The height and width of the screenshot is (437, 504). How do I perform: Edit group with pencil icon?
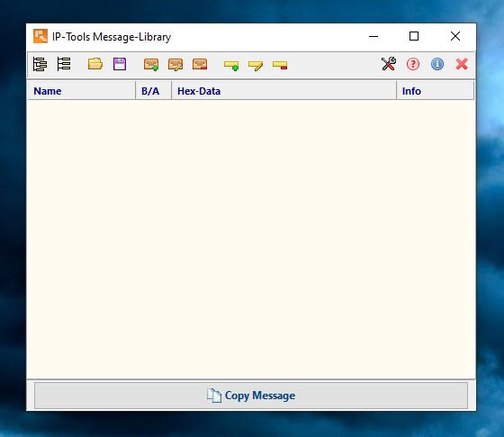[175, 64]
